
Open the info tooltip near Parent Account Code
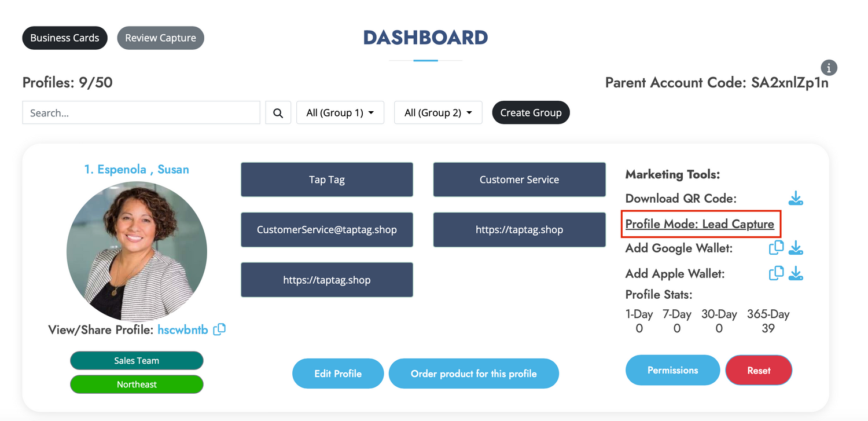(829, 68)
